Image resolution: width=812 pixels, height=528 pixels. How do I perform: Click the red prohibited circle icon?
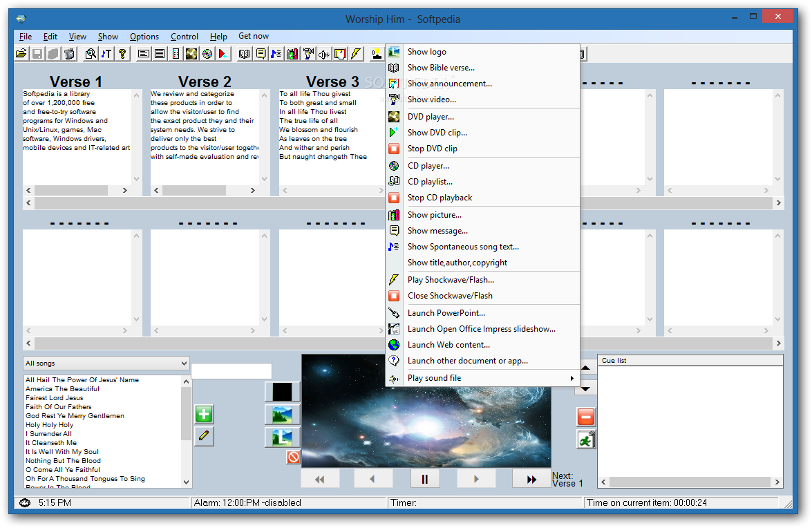pos(293,457)
